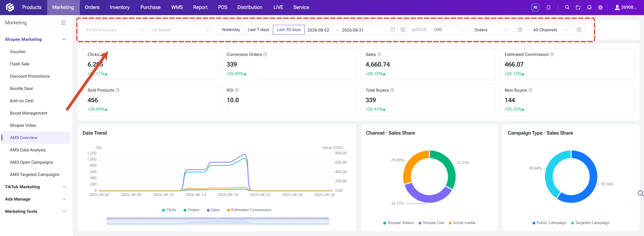Expand the Ads Manage section
This screenshot has height=236, width=644.
pyautogui.click(x=36, y=199)
